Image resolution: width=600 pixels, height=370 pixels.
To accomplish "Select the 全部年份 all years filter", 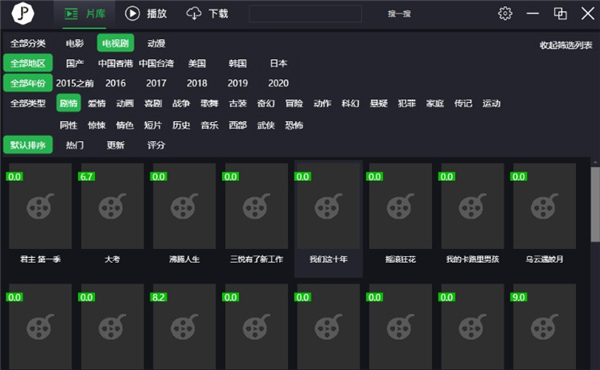I will (x=28, y=83).
